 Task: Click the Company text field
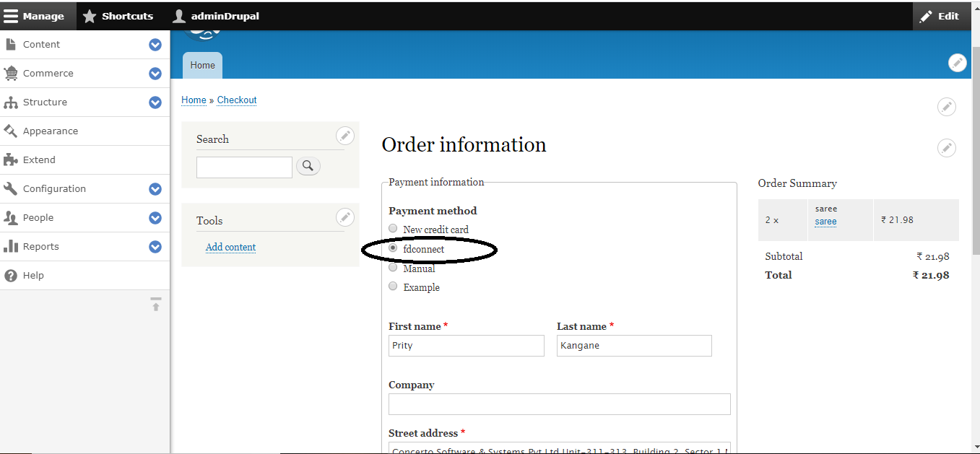559,404
